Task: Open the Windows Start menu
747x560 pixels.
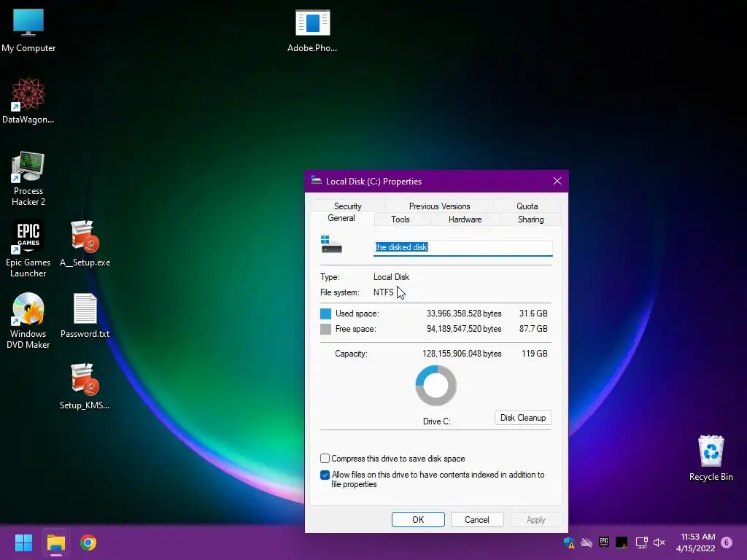Action: point(23,542)
